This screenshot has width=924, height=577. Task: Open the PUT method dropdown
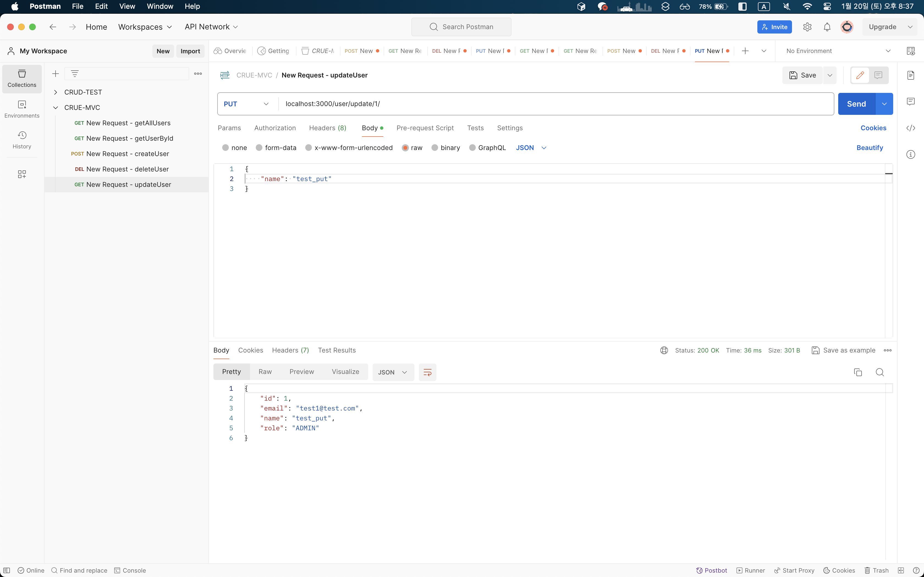tap(247, 104)
